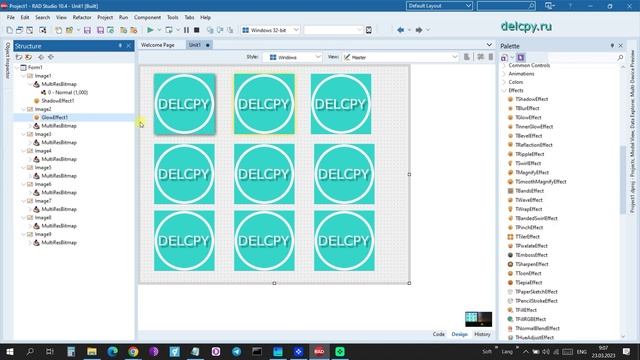The height and width of the screenshot is (360, 640).
Task: Expand the Colors palette category
Action: (x=504, y=82)
